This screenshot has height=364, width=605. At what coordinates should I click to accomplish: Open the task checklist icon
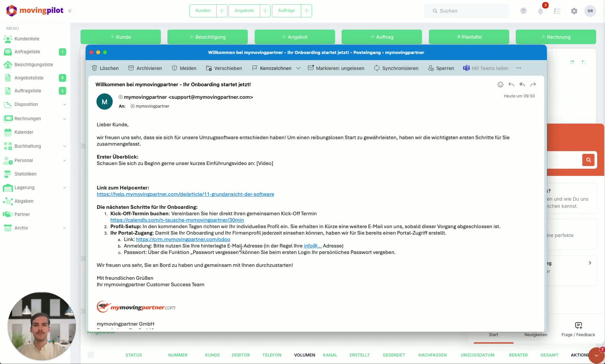click(557, 11)
